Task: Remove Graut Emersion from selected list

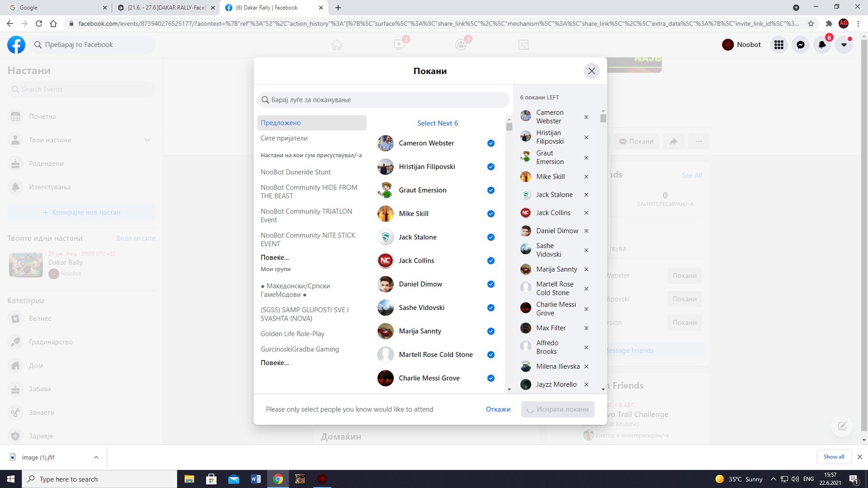Action: click(x=586, y=158)
